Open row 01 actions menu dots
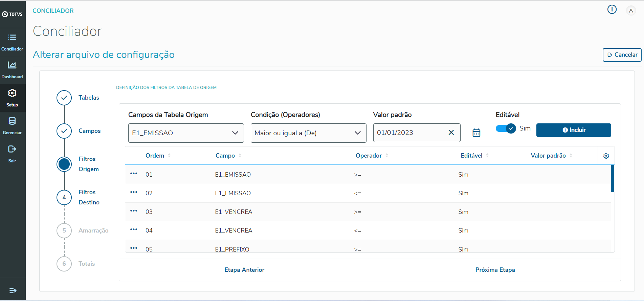The image size is (644, 301). point(134,174)
